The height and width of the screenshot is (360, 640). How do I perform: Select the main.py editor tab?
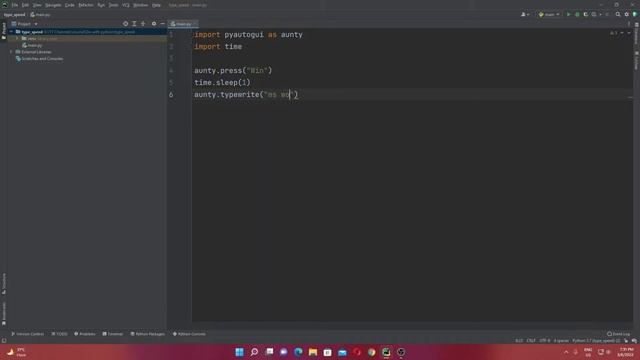click(182, 24)
